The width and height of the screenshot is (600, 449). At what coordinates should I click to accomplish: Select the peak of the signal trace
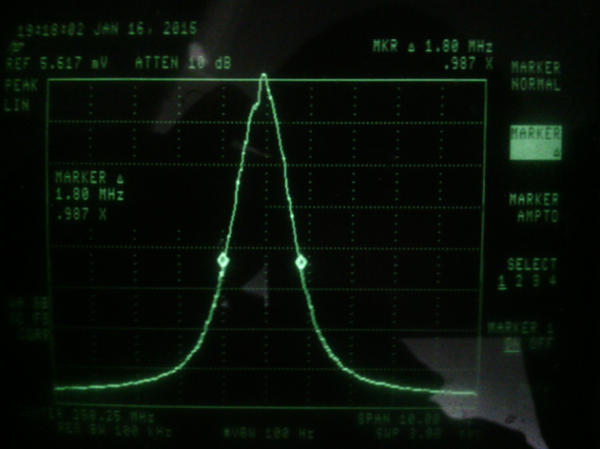pyautogui.click(x=263, y=76)
